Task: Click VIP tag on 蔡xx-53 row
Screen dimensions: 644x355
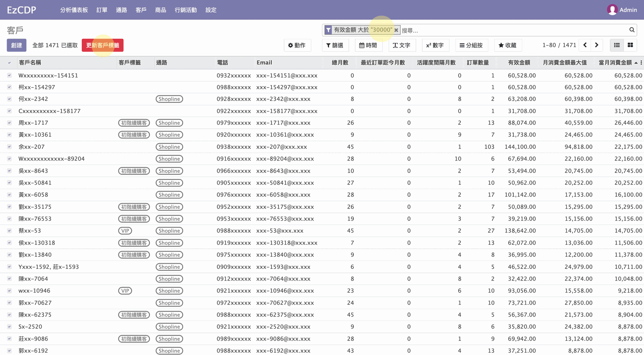Action: pyautogui.click(x=125, y=231)
